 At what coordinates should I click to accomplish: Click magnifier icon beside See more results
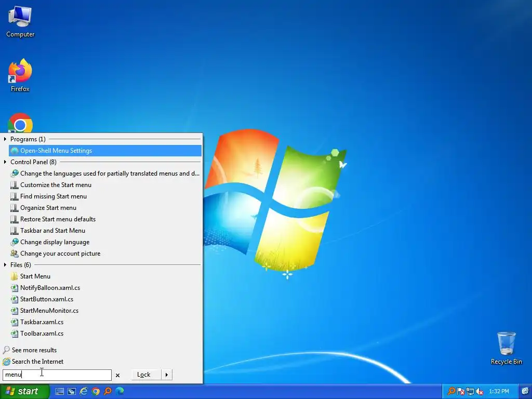coord(6,350)
